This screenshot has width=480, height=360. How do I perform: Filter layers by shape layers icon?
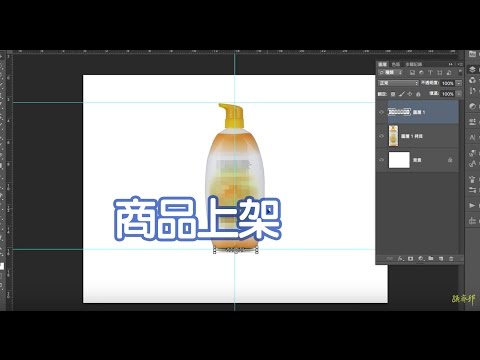tap(440, 72)
